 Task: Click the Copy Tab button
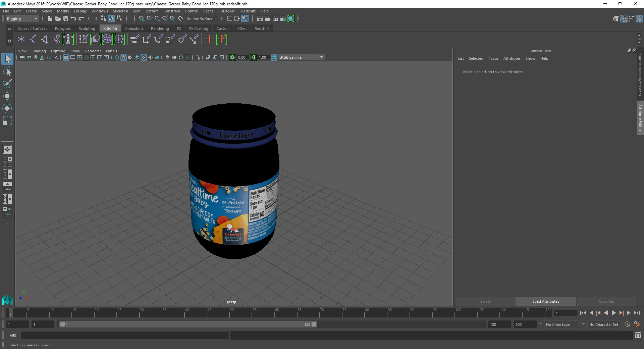[606, 301]
